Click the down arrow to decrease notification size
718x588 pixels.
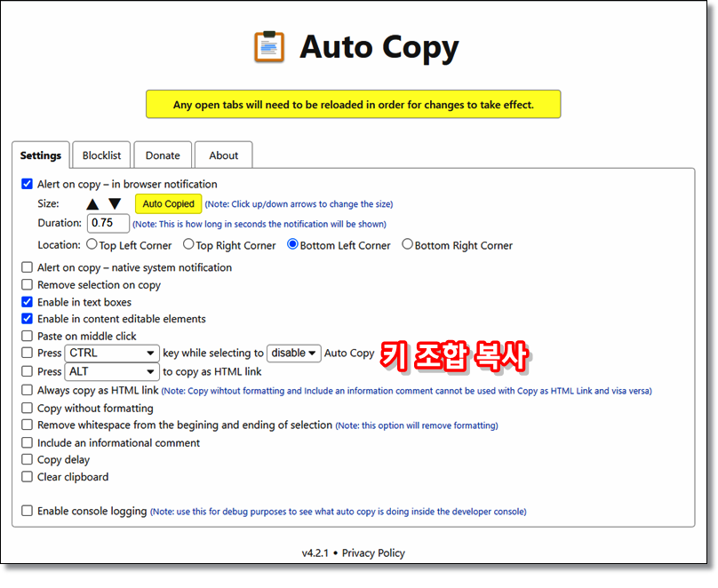(x=113, y=203)
